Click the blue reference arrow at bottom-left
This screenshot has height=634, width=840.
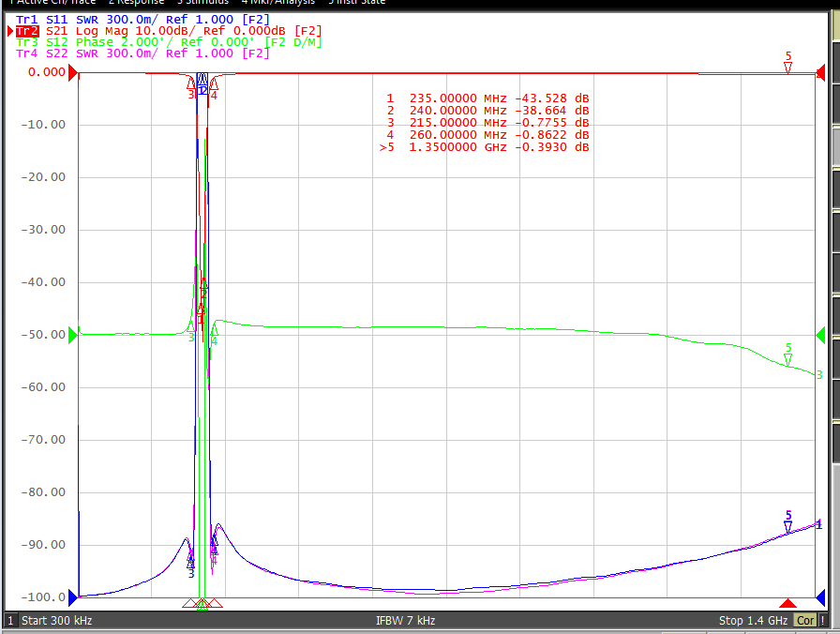(x=73, y=597)
